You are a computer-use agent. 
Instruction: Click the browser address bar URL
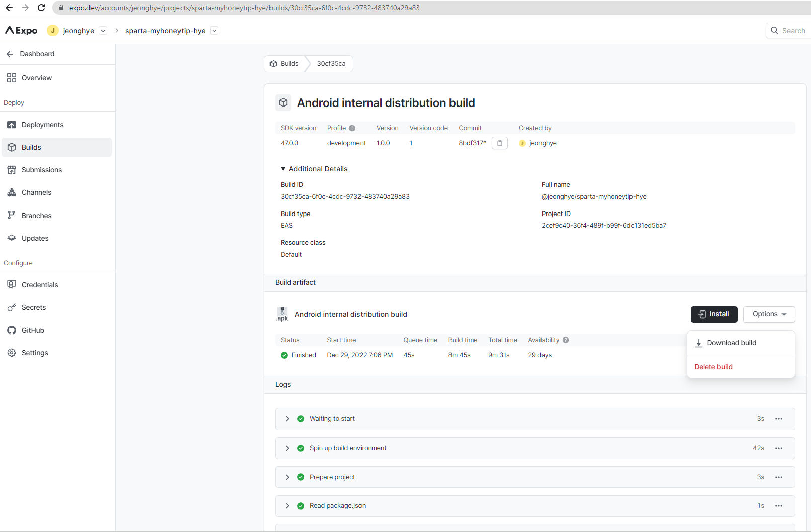click(x=244, y=8)
